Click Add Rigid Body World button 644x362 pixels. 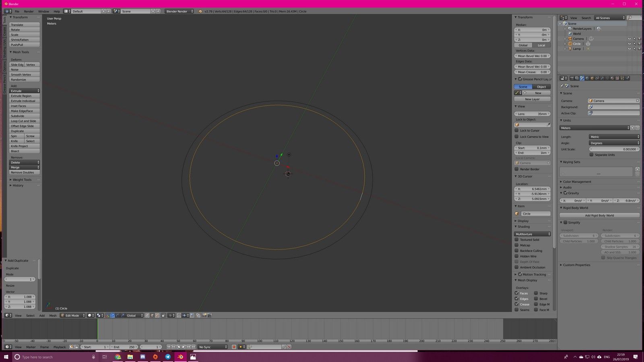click(x=599, y=215)
